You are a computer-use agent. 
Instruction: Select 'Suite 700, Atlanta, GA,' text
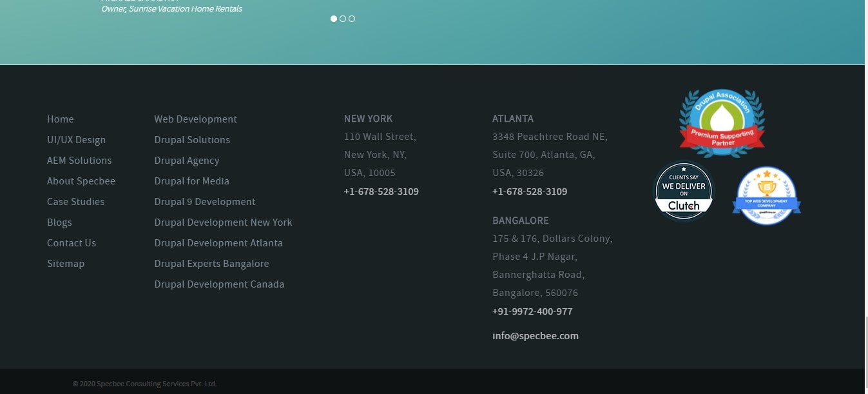tap(544, 155)
